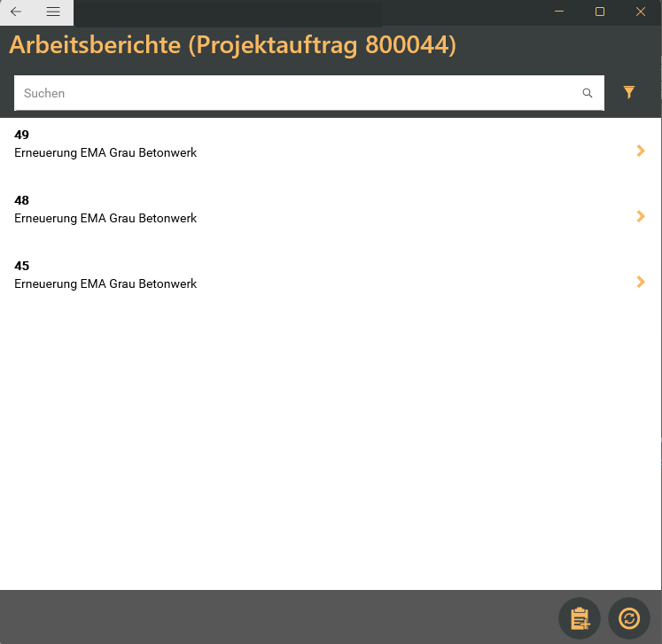Click the Arbeitsberichte Projektauftrag 800044 title

[x=232, y=45]
